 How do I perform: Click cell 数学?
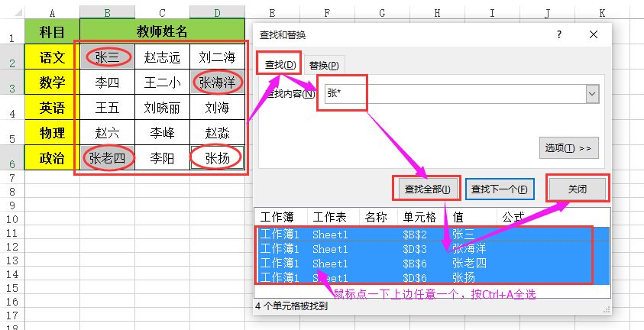point(52,82)
